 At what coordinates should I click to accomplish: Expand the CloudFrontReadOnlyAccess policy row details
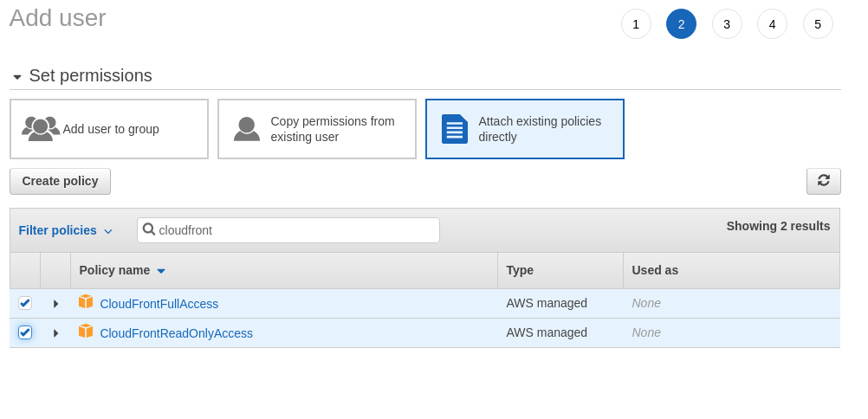[55, 333]
